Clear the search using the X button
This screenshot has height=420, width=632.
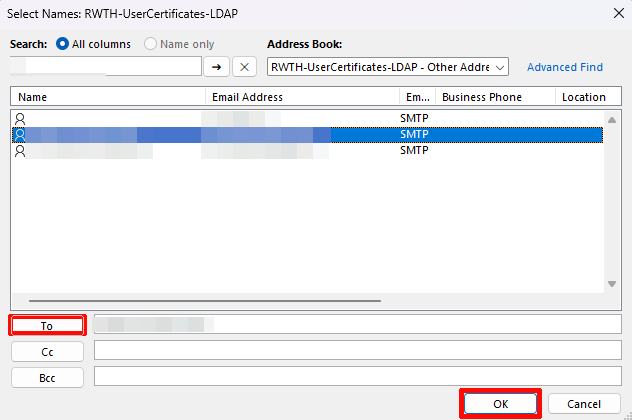tap(245, 67)
